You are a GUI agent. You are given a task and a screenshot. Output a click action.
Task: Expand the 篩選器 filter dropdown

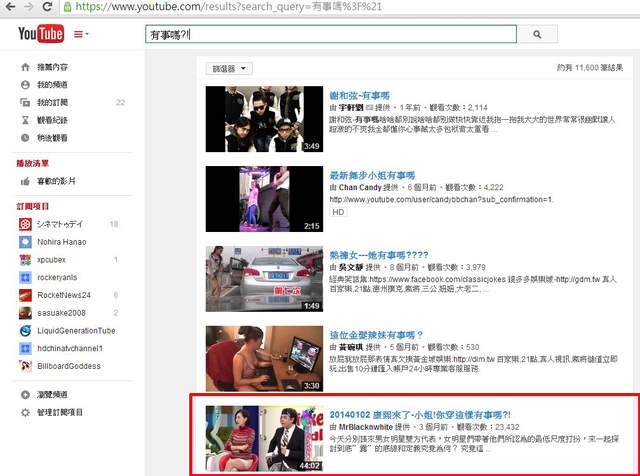point(229,69)
